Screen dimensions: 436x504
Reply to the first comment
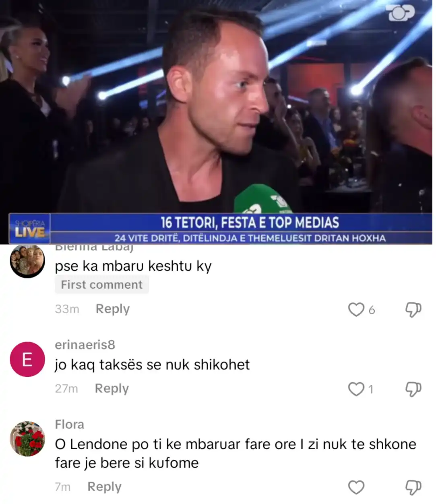click(113, 309)
